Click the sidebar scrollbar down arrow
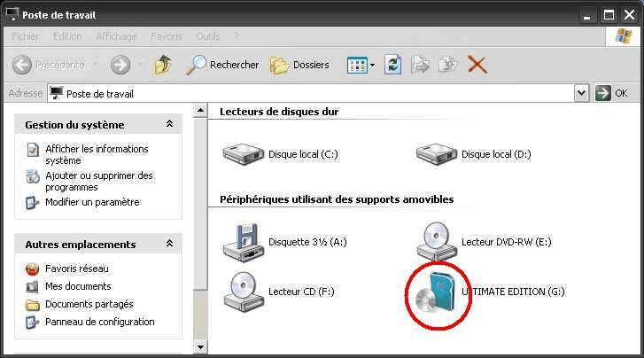The height and width of the screenshot is (358, 644). (x=200, y=347)
